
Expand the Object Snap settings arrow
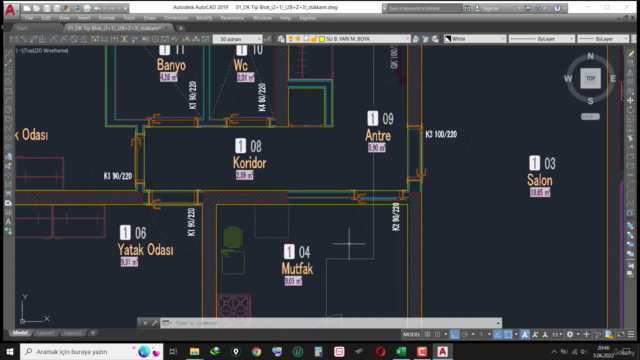click(516, 334)
